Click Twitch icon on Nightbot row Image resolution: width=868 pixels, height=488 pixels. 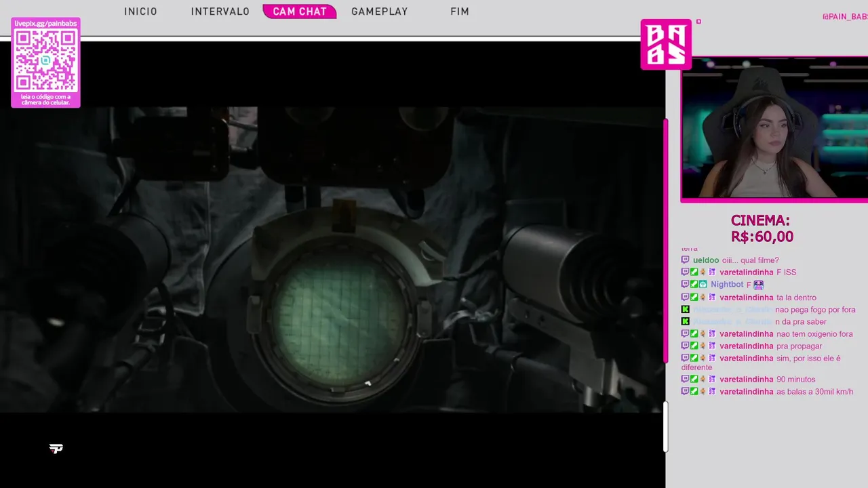[x=685, y=285]
